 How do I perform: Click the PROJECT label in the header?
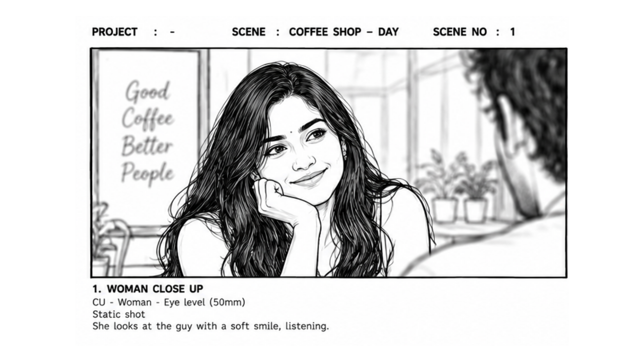(x=114, y=32)
